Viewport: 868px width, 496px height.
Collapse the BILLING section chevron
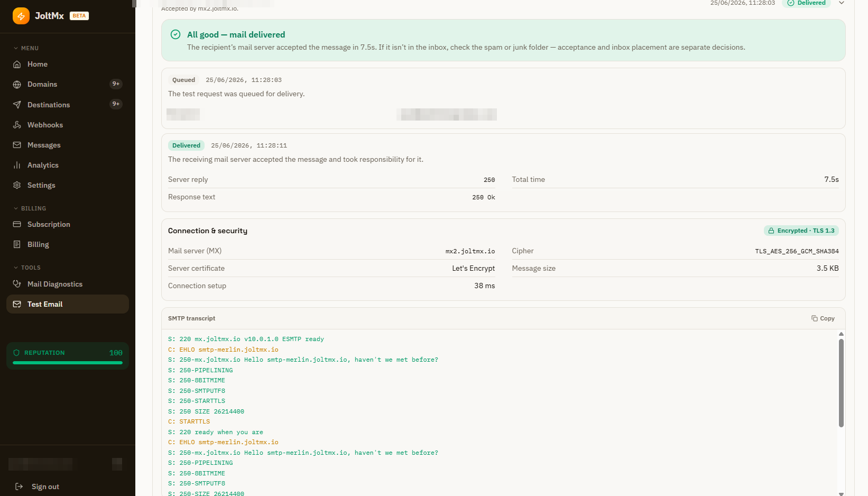tap(16, 208)
